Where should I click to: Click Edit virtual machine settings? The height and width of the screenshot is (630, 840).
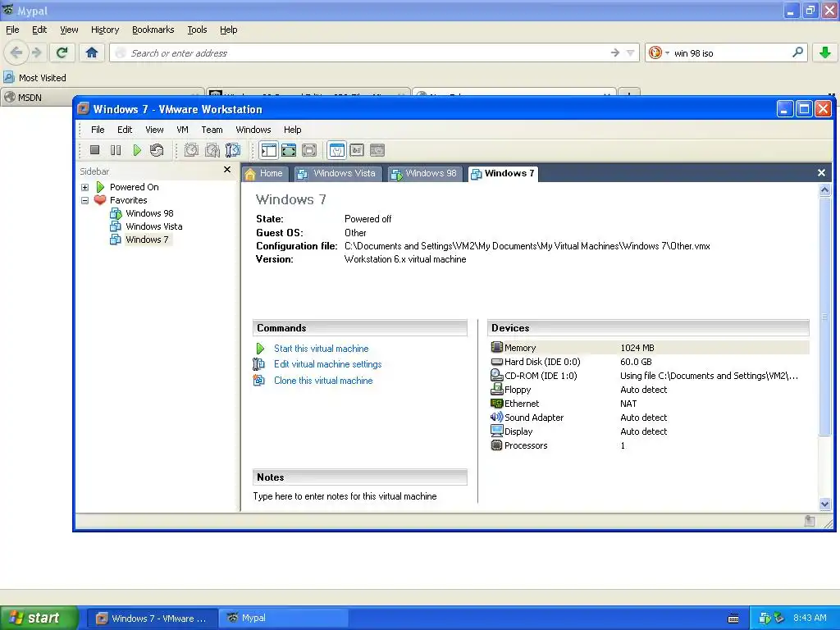click(x=328, y=364)
